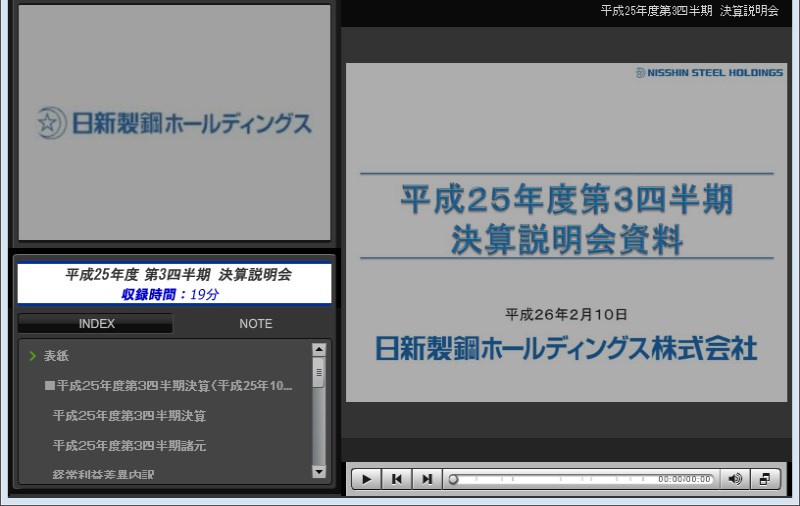Jump to 平成25年度第3四半期決算 chapter
The width and height of the screenshot is (800, 506).
coord(129,416)
